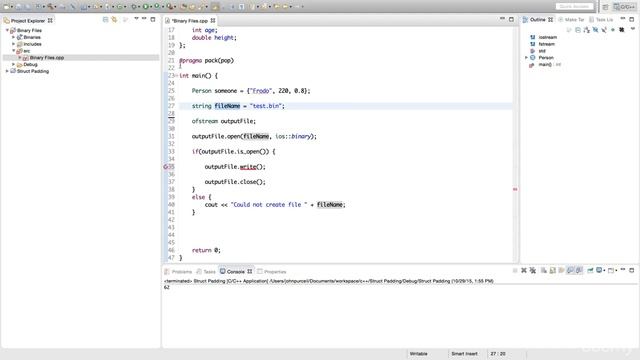The height and width of the screenshot is (360, 640).
Task: Expand the Binaries folder
Action: pos(13,37)
